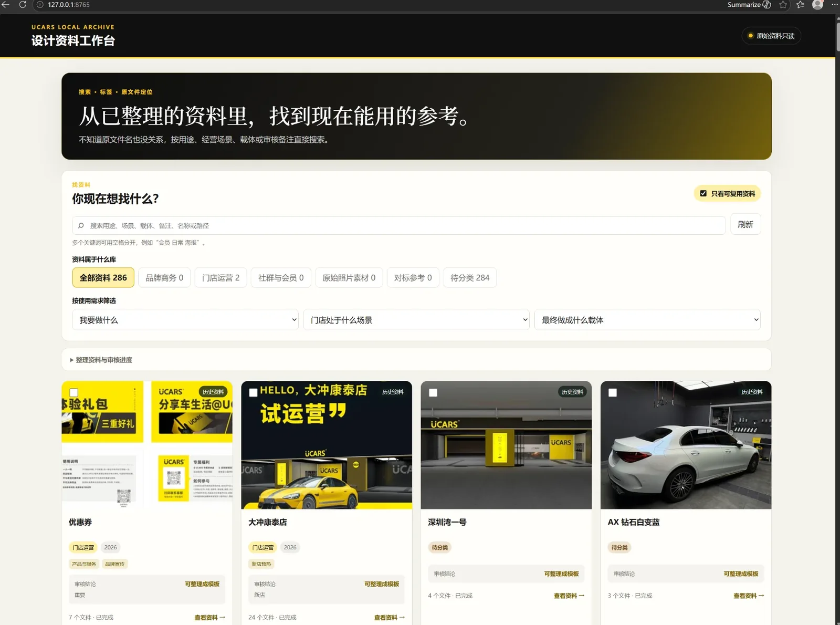
Task: Click the Summarize button in browser toolbar
Action: [x=749, y=5]
